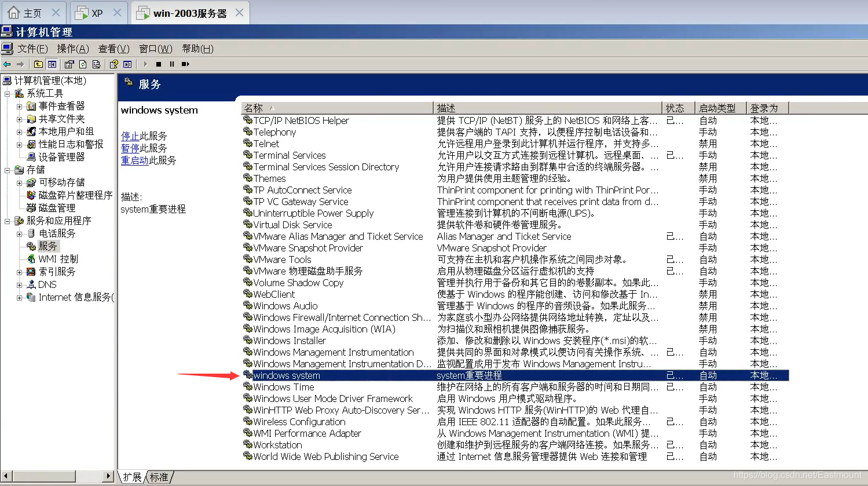Open Properties via the toolbar icon
This screenshot has height=486, width=868.
coord(69,64)
